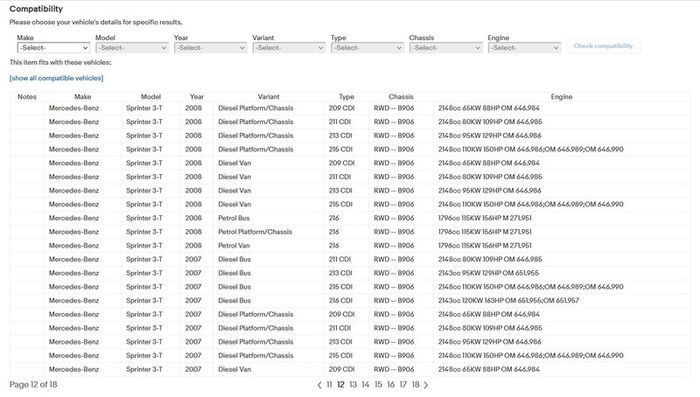Click the Model column header in table
This screenshot has width=700, height=397.
click(x=151, y=96)
